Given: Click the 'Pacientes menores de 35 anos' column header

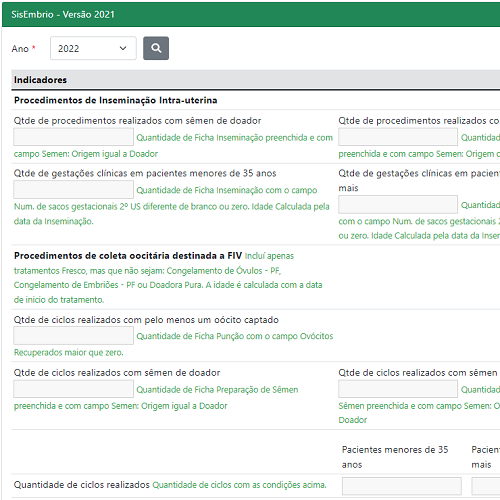Looking at the screenshot, I should 395,457.
